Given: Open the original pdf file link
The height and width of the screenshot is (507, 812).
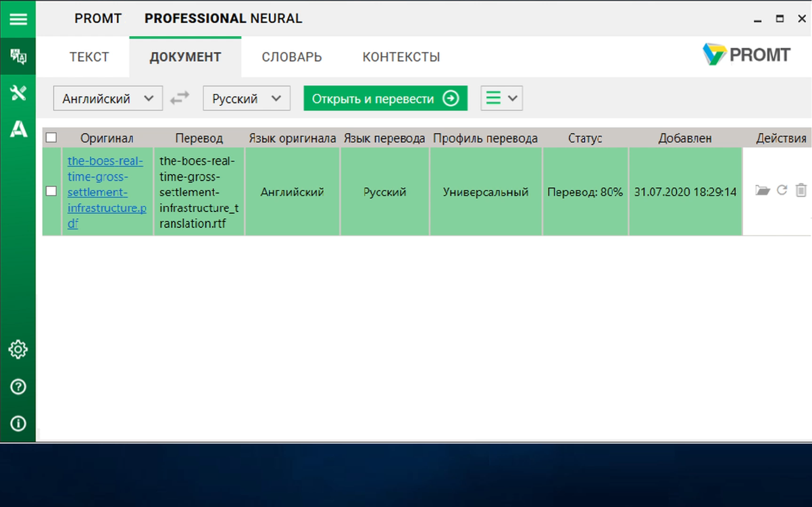Looking at the screenshot, I should pos(107,192).
